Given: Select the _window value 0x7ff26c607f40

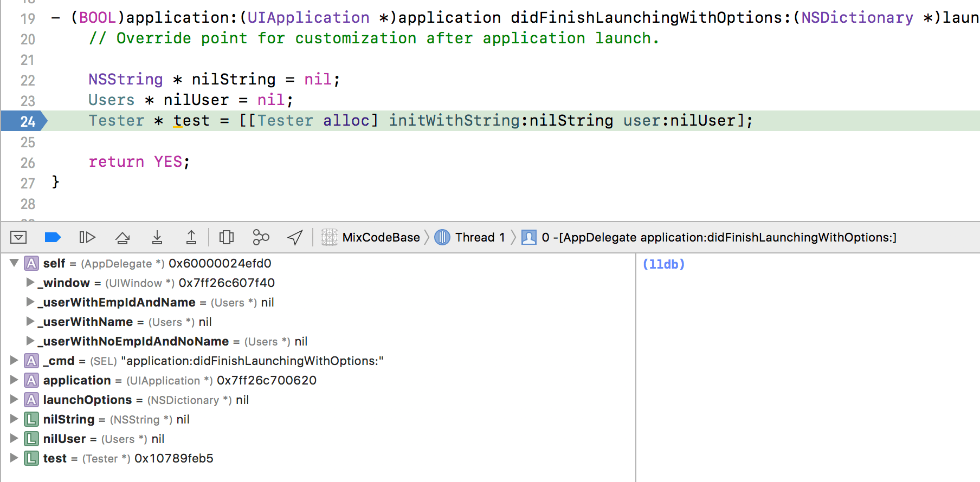Looking at the screenshot, I should 227,283.
